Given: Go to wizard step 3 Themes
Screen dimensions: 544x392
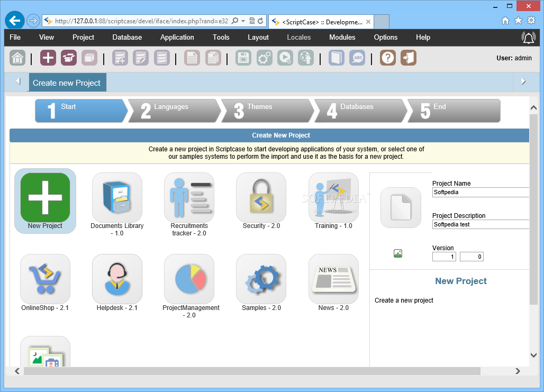Looking at the screenshot, I should point(267,111).
